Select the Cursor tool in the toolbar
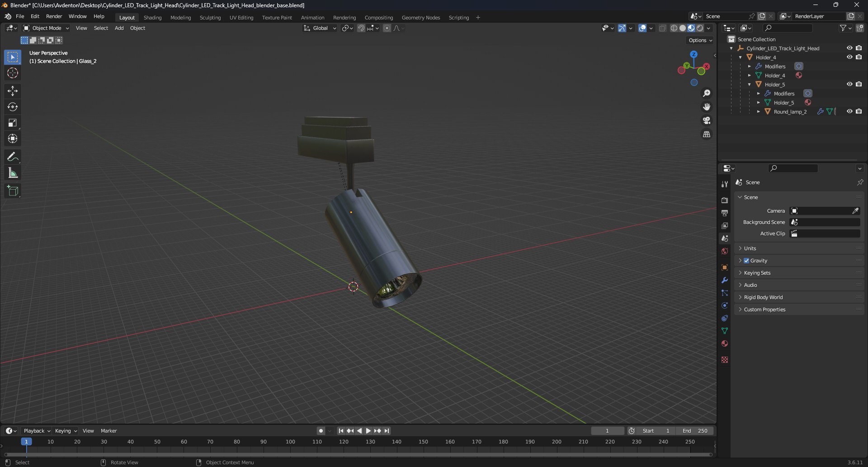Viewport: 868px width, 467px height. (x=13, y=73)
